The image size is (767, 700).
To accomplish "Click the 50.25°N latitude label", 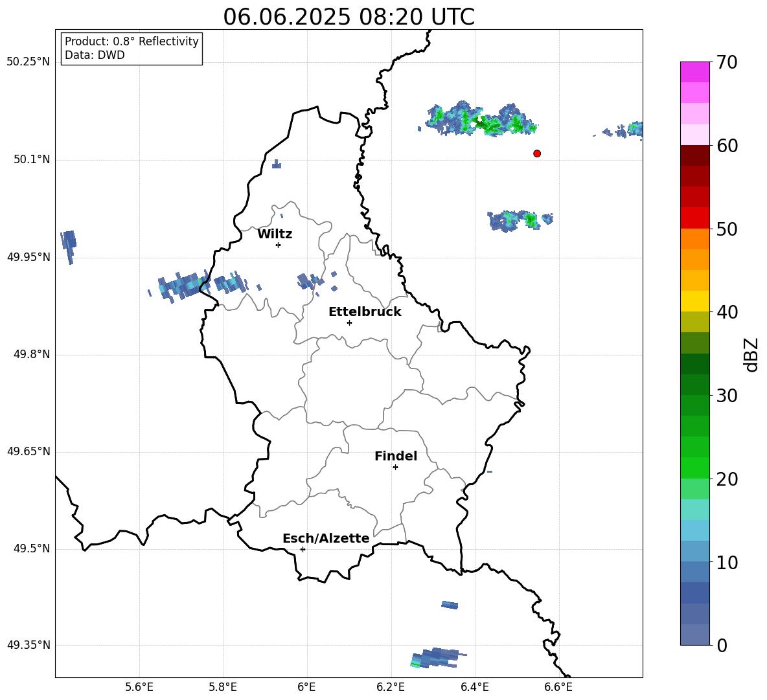I will 29,62.
